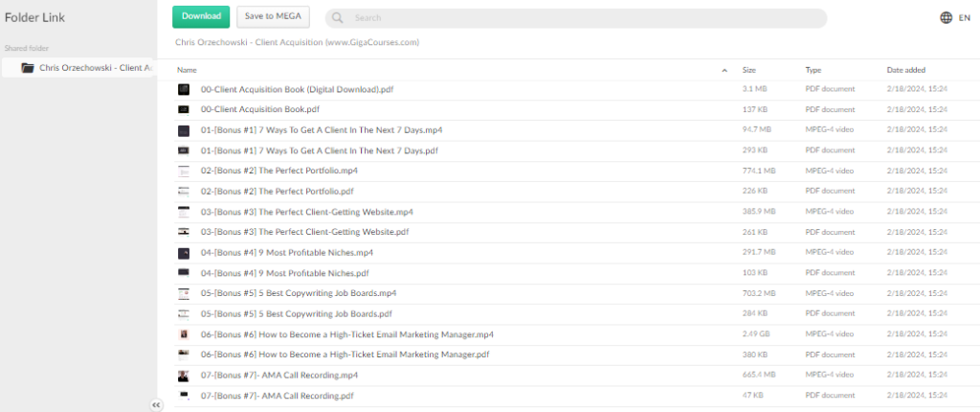Focus the Search input field
This screenshot has height=412, width=980.
(574, 18)
